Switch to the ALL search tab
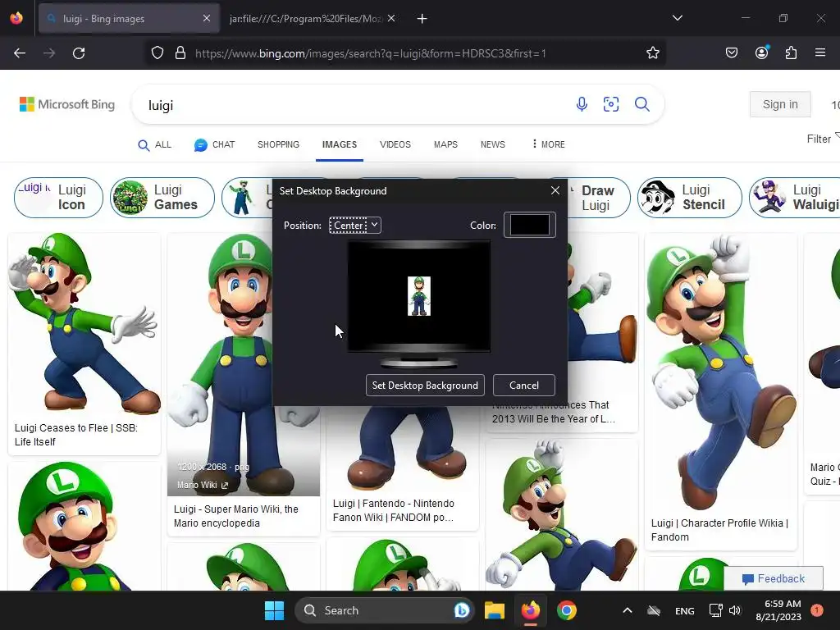Viewport: 840px width, 630px height. point(155,144)
